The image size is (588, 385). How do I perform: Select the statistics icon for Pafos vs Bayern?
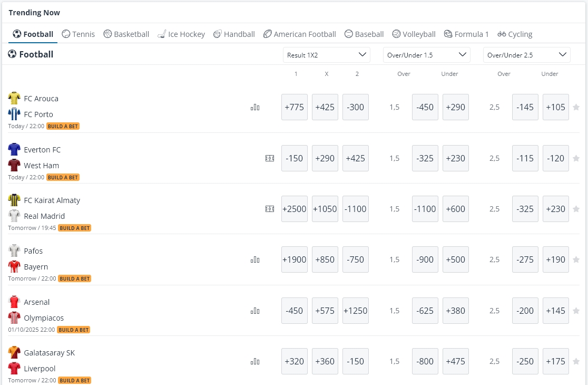coord(255,259)
